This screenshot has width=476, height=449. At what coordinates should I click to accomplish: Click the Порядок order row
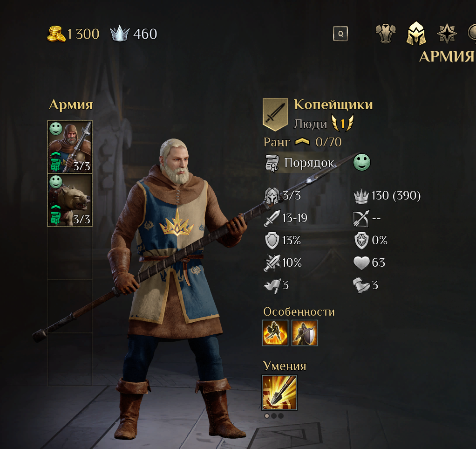[x=301, y=163]
